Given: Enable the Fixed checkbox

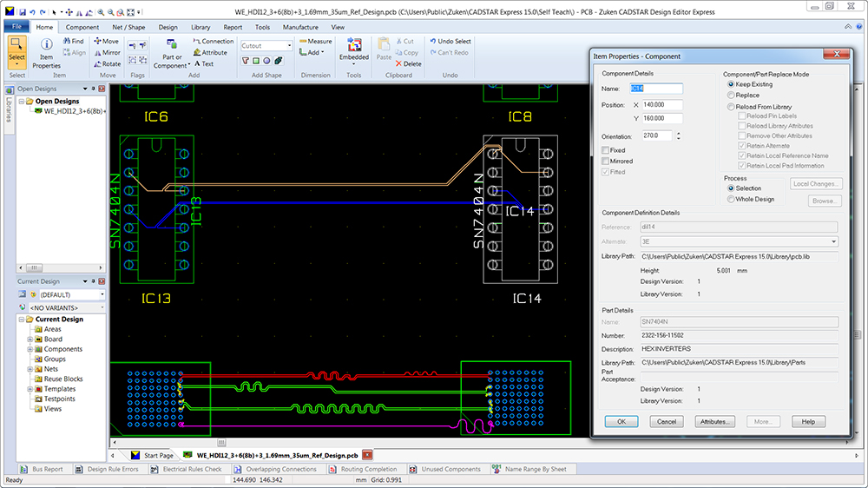Looking at the screenshot, I should pyautogui.click(x=605, y=150).
